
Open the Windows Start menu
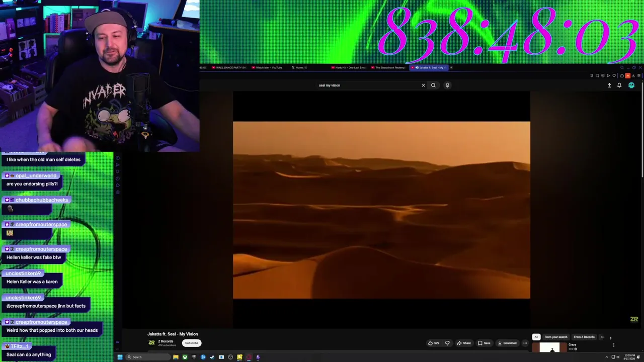[120, 357]
